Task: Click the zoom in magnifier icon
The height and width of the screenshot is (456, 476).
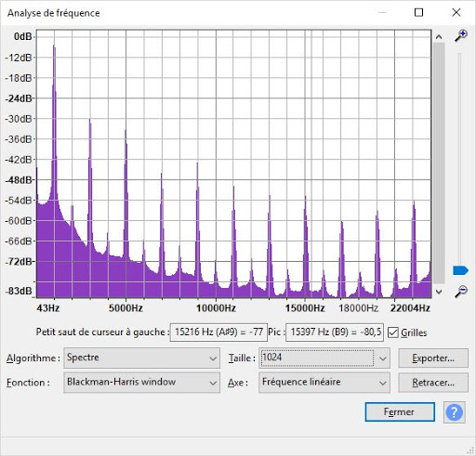Action: [461, 35]
